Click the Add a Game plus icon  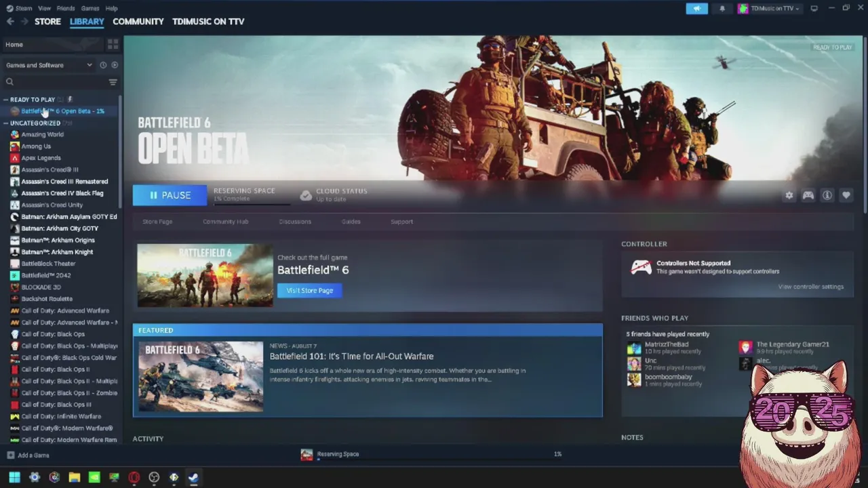click(10, 455)
